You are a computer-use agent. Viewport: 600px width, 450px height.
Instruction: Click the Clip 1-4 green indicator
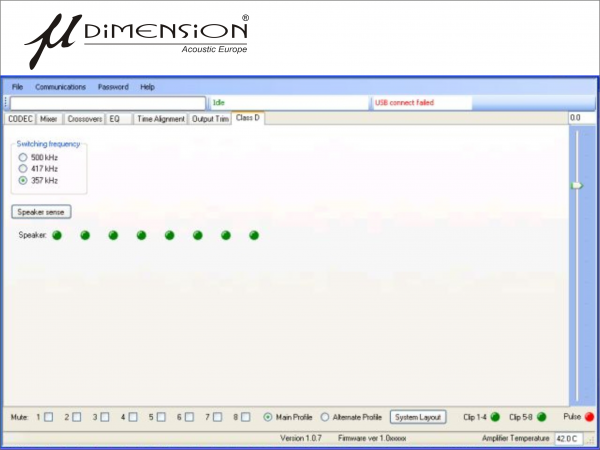tap(495, 416)
